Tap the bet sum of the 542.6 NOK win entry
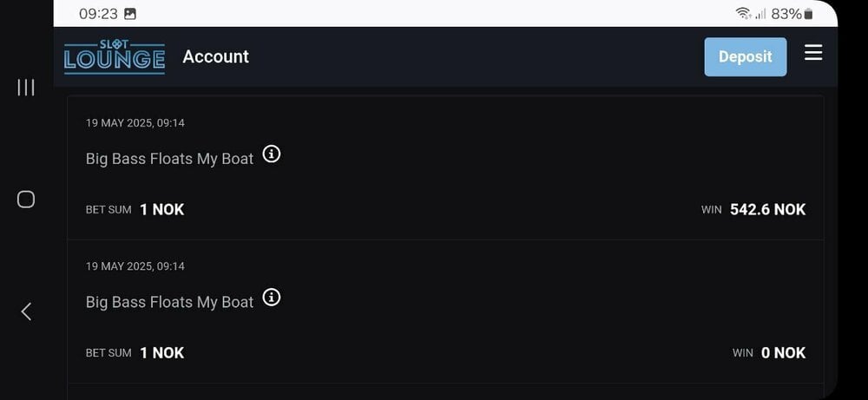The width and height of the screenshot is (868, 400). pyautogui.click(x=161, y=209)
